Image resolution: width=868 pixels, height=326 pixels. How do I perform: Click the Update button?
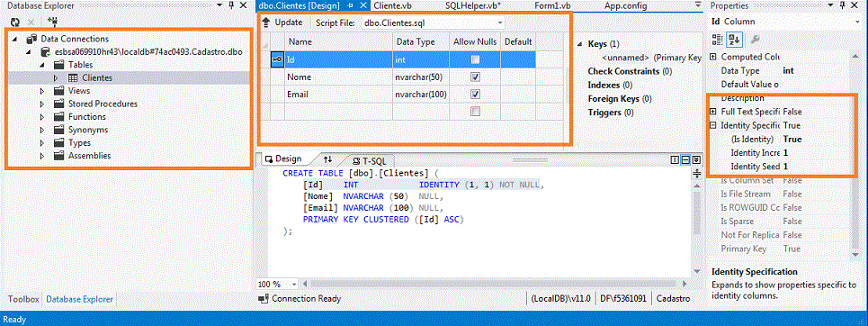[x=282, y=23]
